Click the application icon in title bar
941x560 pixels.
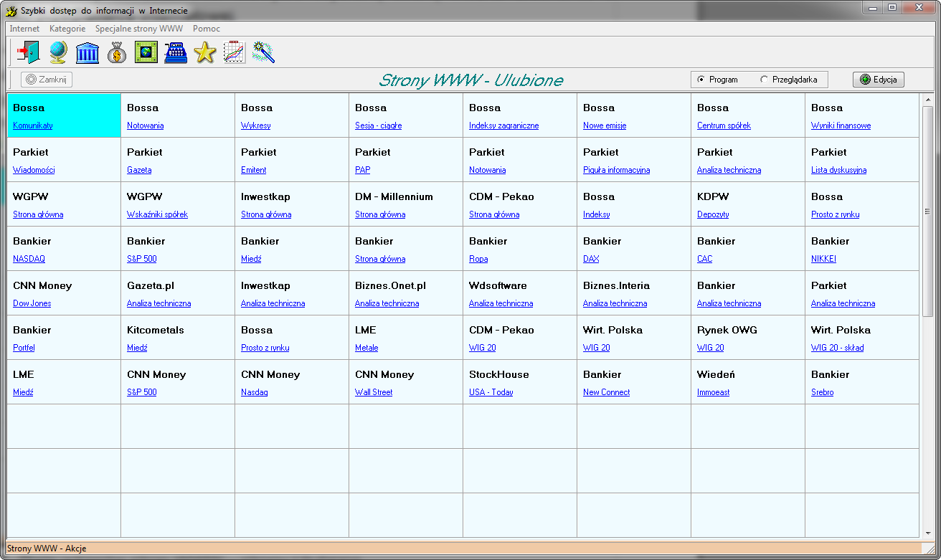pos(11,10)
